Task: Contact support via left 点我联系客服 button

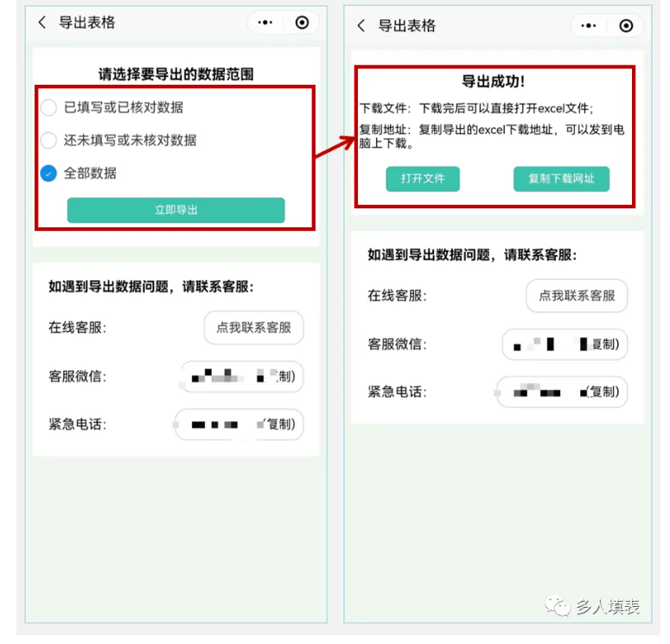Action: pyautogui.click(x=253, y=328)
